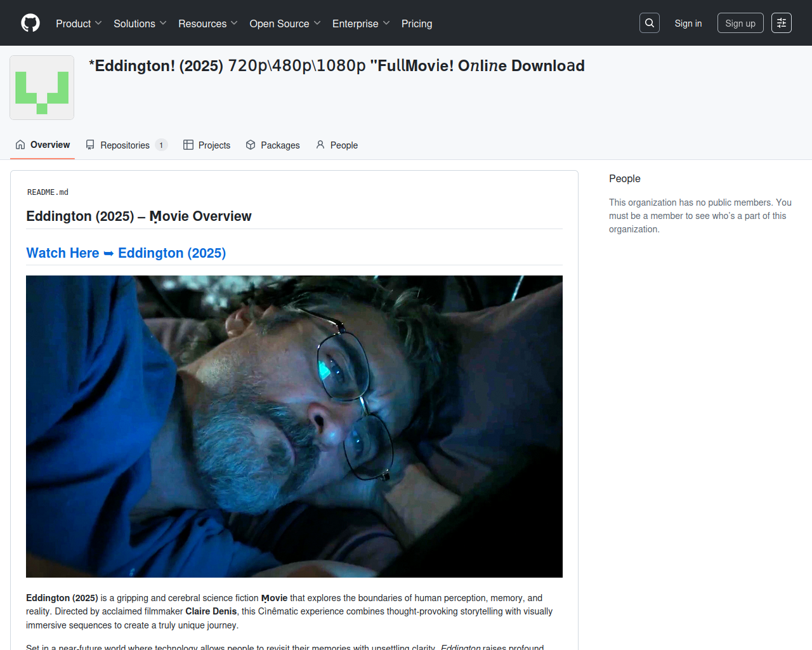
Task: Expand the Enterprise dropdown
Action: pos(361,23)
